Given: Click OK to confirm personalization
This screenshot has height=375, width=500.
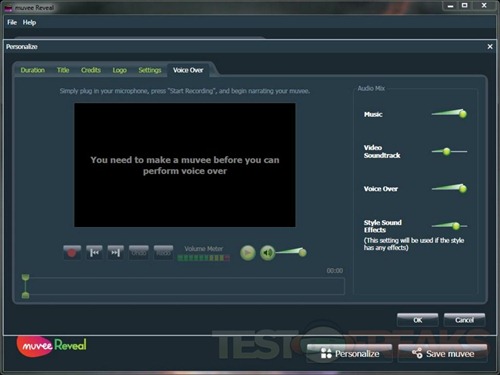Looking at the screenshot, I should 418,320.
